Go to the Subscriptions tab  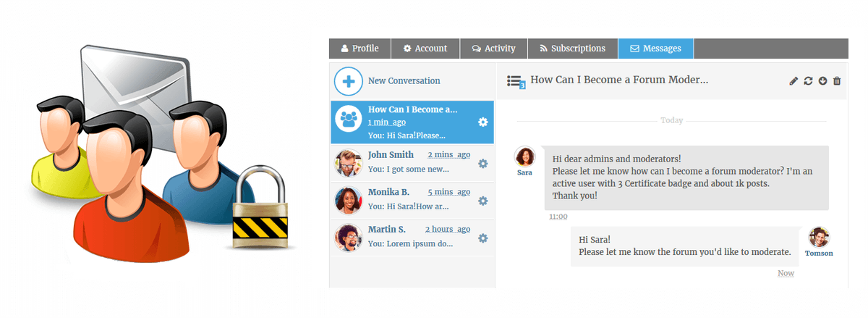point(572,49)
